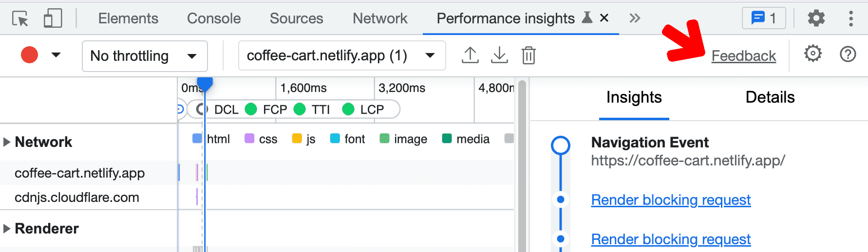Image resolution: width=868 pixels, height=252 pixels.
Task: Click the export profile download icon
Action: coord(499,55)
